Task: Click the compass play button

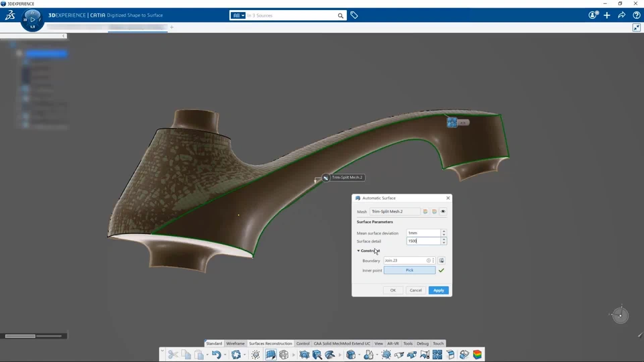Action: [x=32, y=19]
